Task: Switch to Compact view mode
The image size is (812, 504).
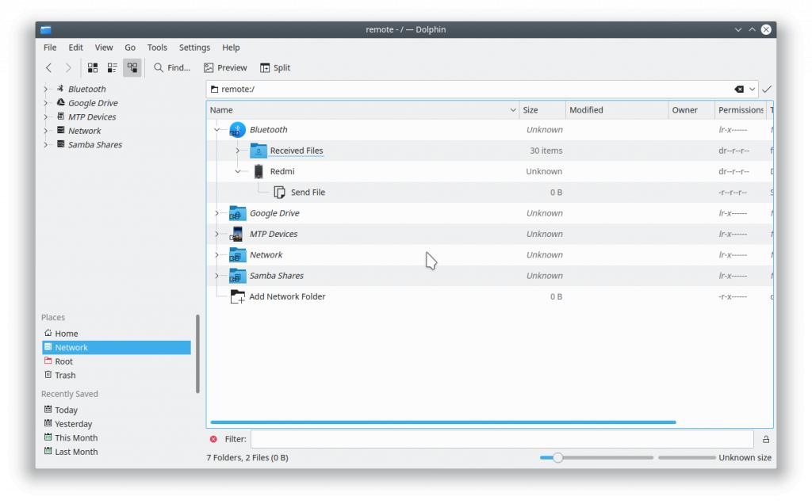Action: tap(113, 68)
